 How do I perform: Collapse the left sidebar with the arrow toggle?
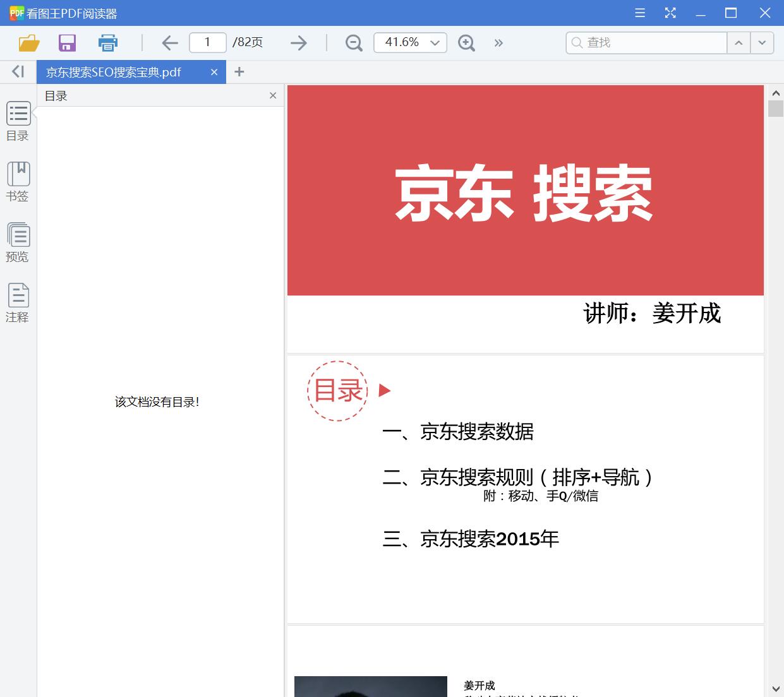click(17, 71)
